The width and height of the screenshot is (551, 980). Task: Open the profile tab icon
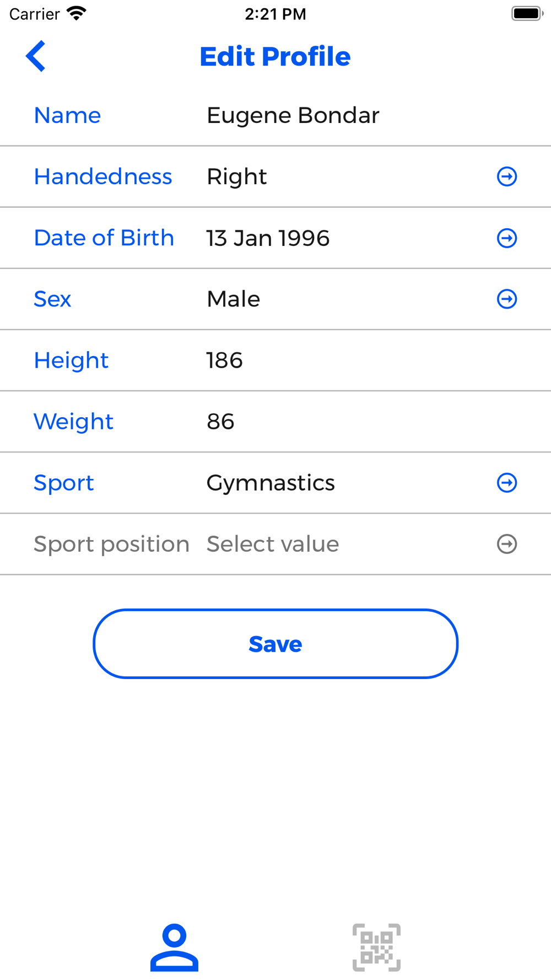174,947
